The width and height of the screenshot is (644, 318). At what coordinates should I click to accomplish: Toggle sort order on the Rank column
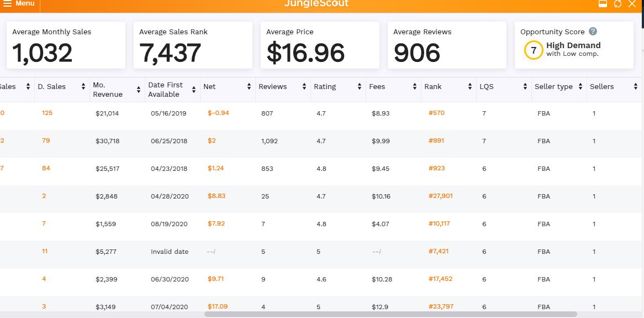tap(470, 87)
